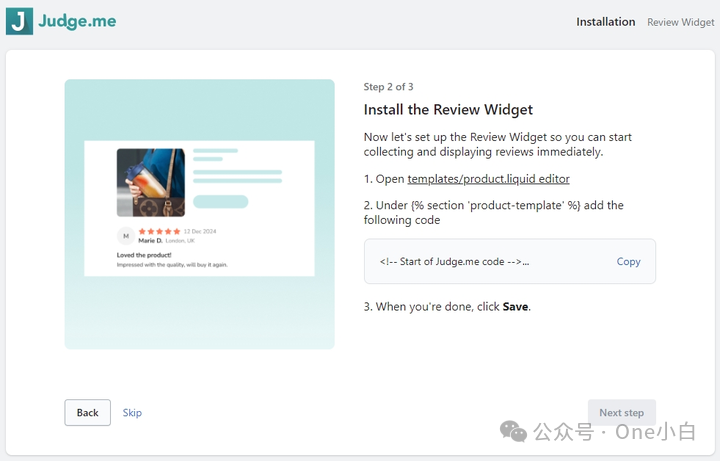
Task: Switch to the Installation tab
Action: [605, 22]
